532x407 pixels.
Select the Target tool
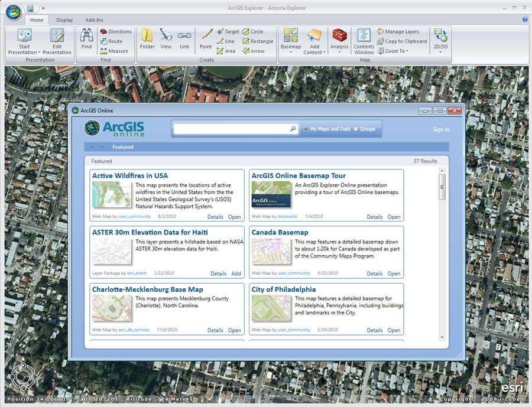[228, 31]
